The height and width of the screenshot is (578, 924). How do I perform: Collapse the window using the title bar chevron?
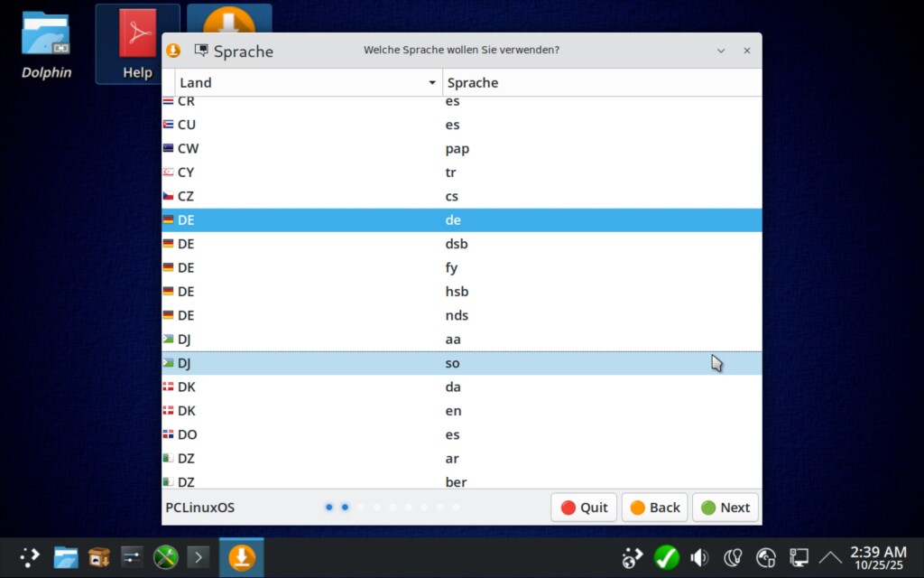tap(721, 51)
